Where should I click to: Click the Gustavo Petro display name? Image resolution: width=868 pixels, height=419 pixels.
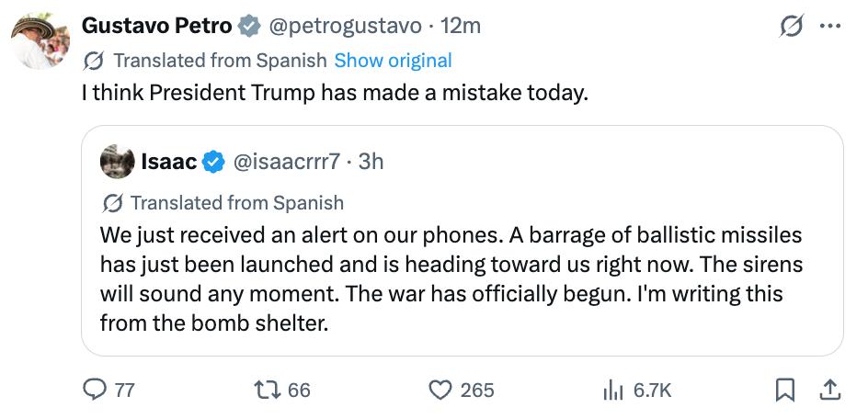tap(156, 27)
